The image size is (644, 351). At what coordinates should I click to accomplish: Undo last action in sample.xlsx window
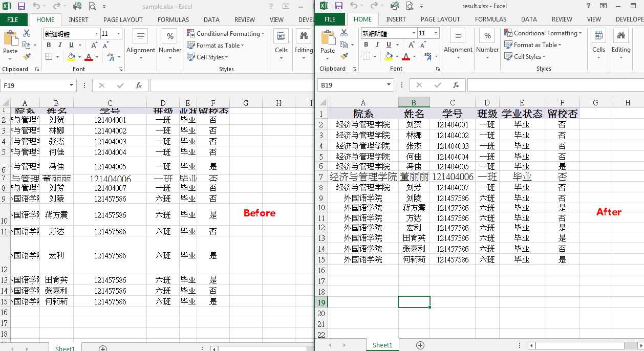[36, 6]
